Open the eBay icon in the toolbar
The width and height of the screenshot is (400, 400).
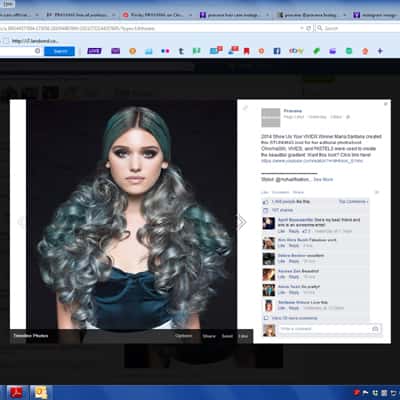tap(296, 51)
